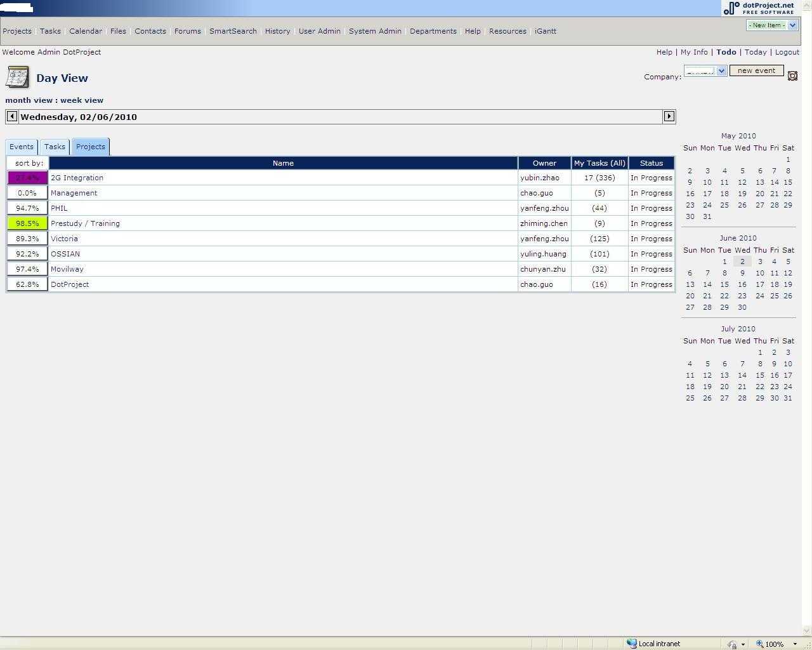Screen dimensions: 812x650
Task: Click the Today link
Action: coord(756,52)
